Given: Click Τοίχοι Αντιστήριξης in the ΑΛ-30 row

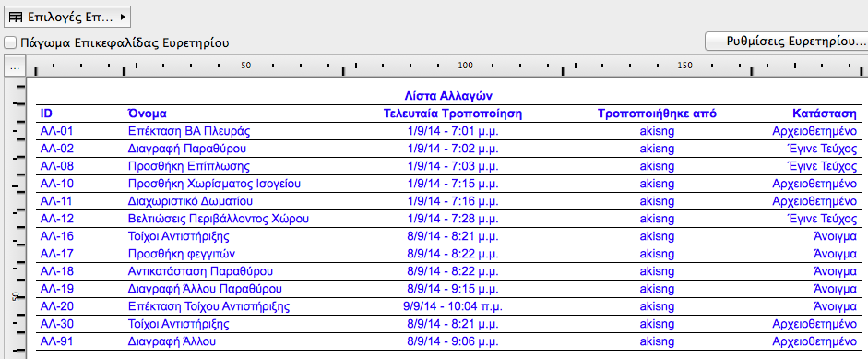Looking at the screenshot, I should click(178, 324).
